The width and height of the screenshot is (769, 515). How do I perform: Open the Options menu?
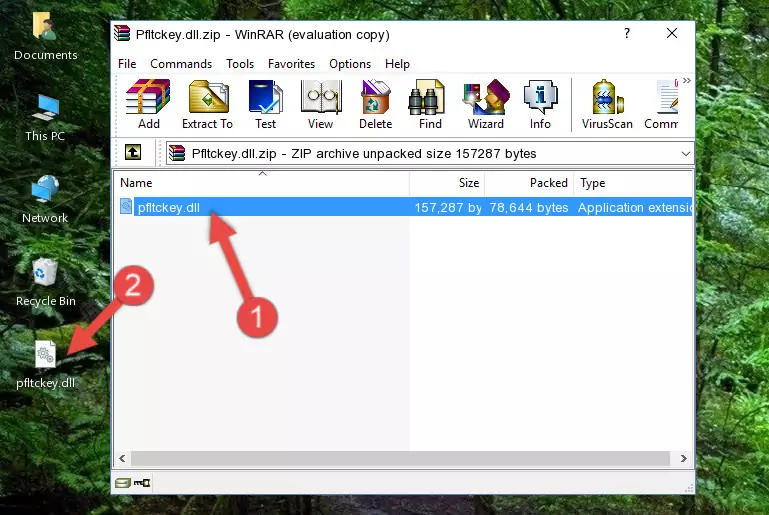(x=350, y=64)
